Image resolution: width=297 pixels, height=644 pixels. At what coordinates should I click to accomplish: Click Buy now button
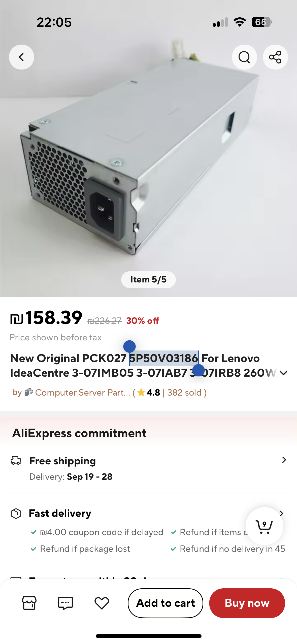tap(247, 603)
